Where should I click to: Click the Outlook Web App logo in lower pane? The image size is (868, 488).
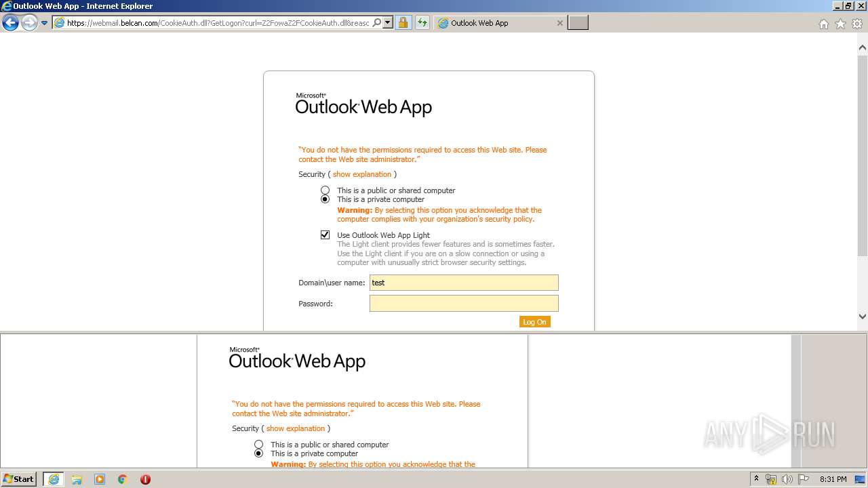tap(297, 359)
